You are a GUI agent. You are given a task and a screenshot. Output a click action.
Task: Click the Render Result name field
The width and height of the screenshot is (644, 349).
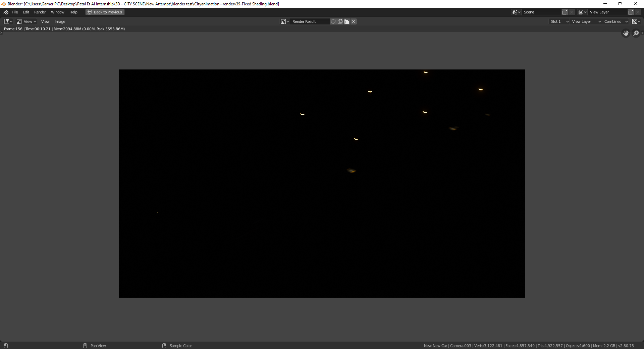309,21
